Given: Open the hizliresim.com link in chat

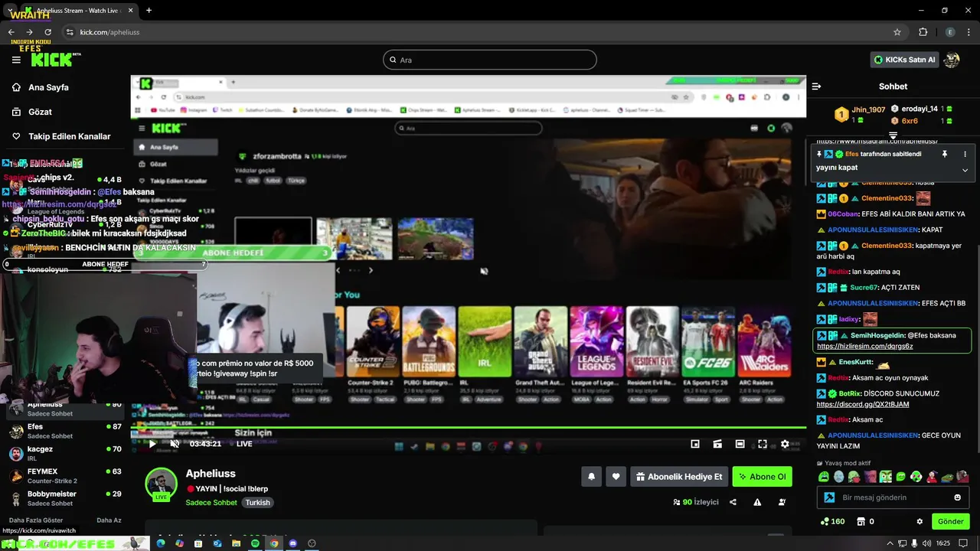Looking at the screenshot, I should (864, 346).
